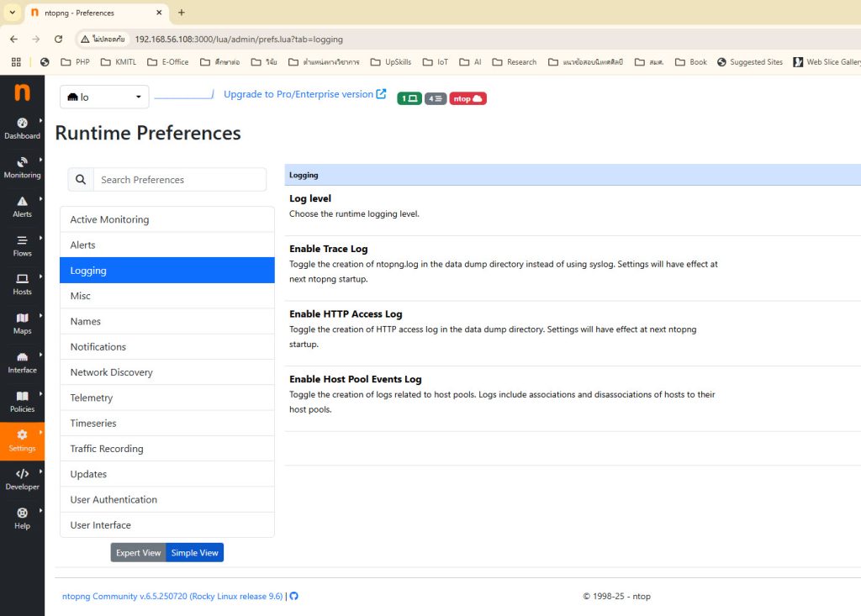Screen dimensions: 861x616
Task: Open the lo interface selector dropdown
Action: (104, 97)
